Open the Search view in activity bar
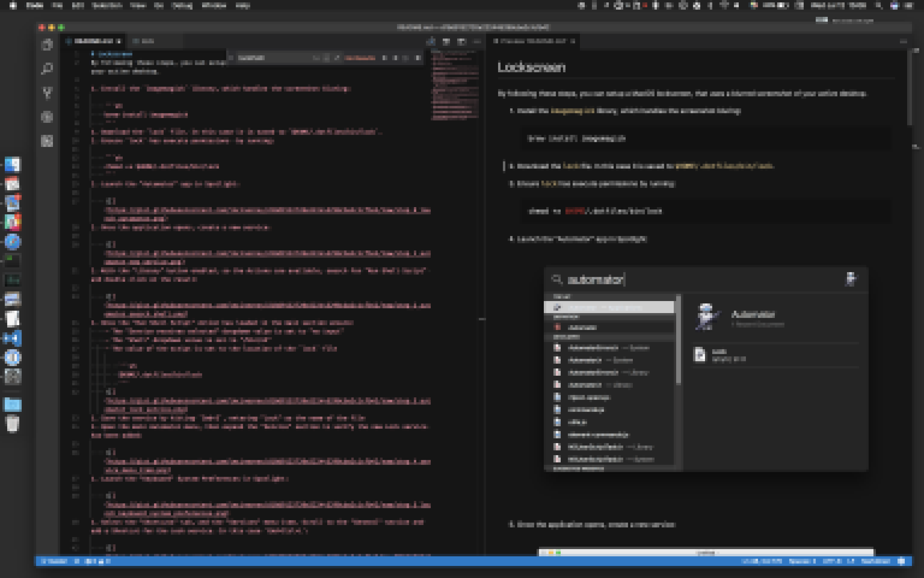The width and height of the screenshot is (924, 578). 47,69
